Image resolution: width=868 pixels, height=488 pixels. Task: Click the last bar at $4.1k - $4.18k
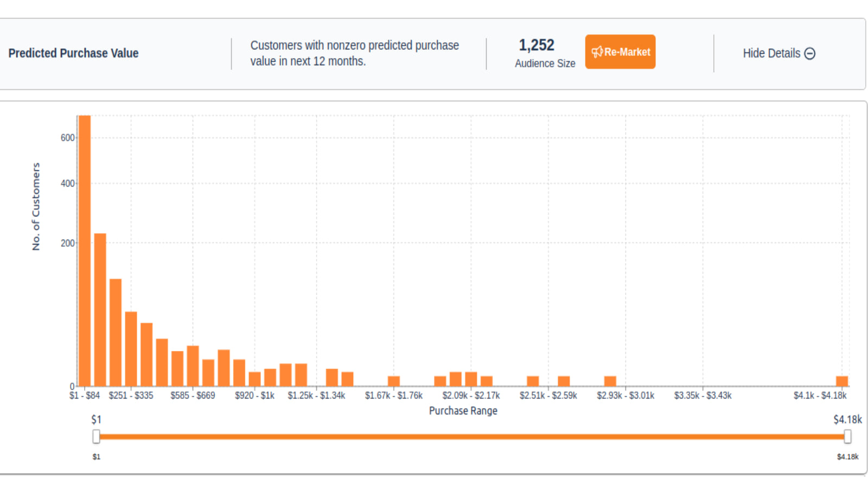point(842,381)
